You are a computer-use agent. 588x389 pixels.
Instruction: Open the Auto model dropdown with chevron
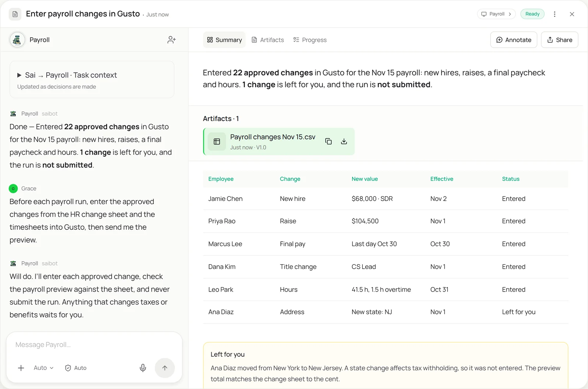(44, 368)
